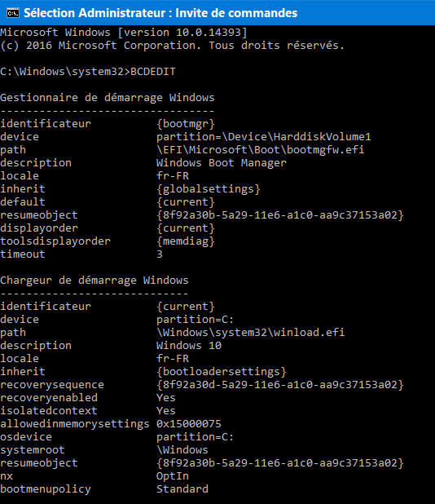Click the timeout value 3
Image resolution: width=435 pixels, height=504 pixels.
[x=160, y=254]
